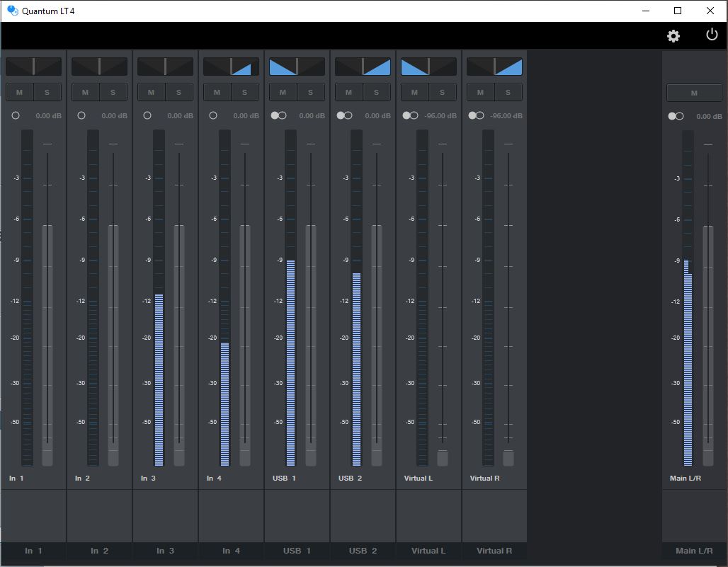Click the Quantum LT 4 app icon
Viewport: 728px width, 567px height.
[13, 10]
